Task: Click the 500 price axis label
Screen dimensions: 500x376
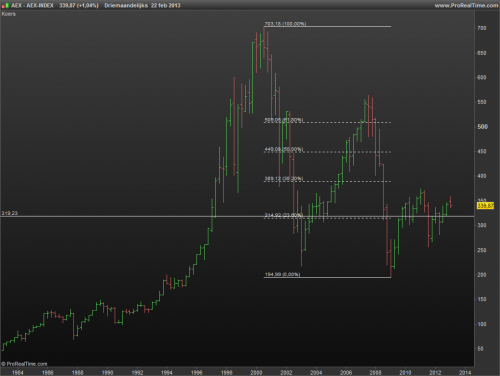Action: pyautogui.click(x=482, y=127)
